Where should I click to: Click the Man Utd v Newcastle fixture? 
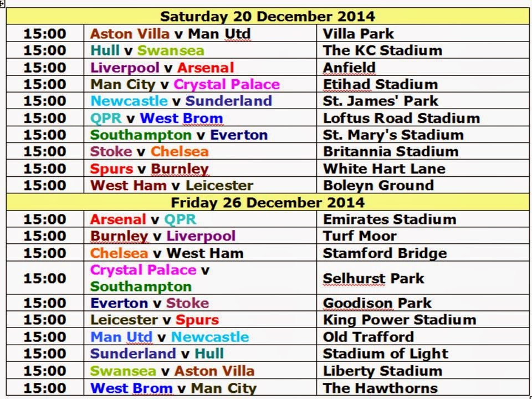(x=170, y=336)
